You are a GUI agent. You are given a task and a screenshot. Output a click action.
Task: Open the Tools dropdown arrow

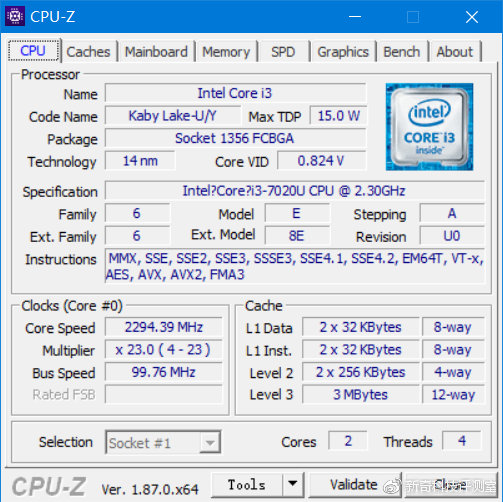(293, 484)
